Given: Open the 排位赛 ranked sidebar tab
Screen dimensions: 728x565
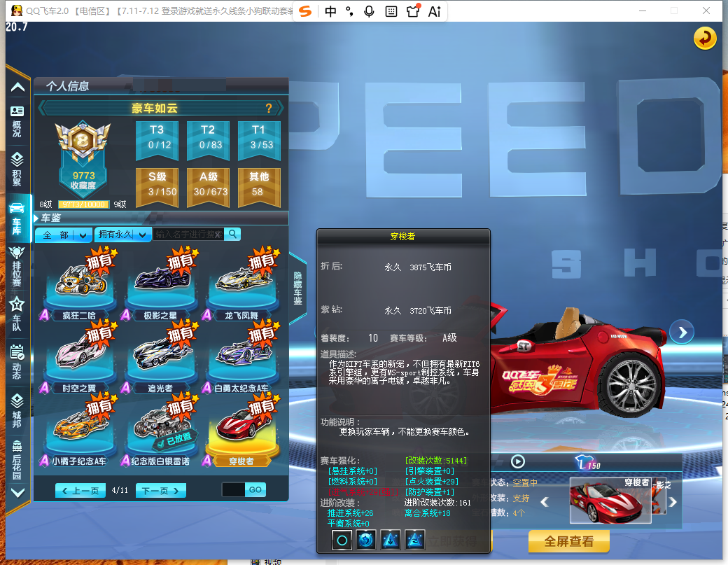Looking at the screenshot, I should [x=17, y=266].
